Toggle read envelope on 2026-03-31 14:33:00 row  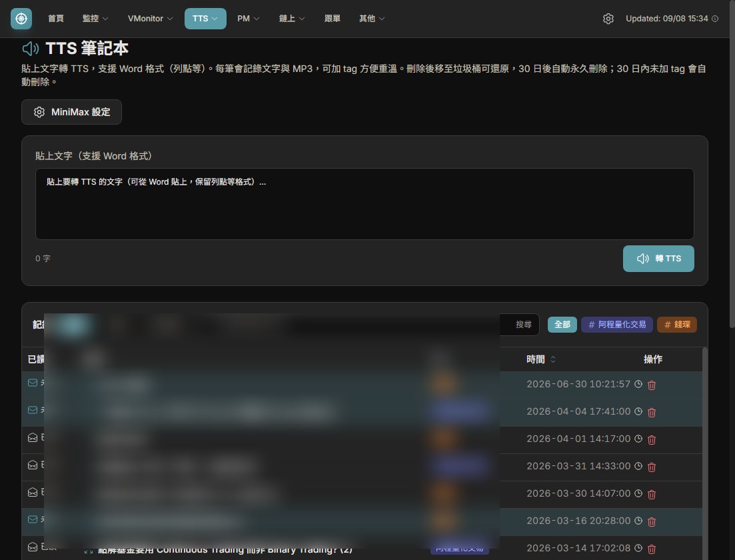click(x=33, y=465)
